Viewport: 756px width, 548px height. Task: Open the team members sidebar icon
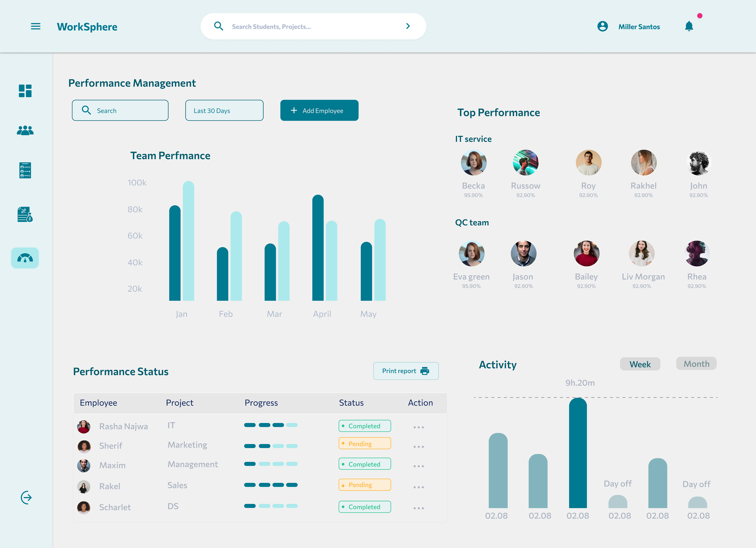[25, 130]
